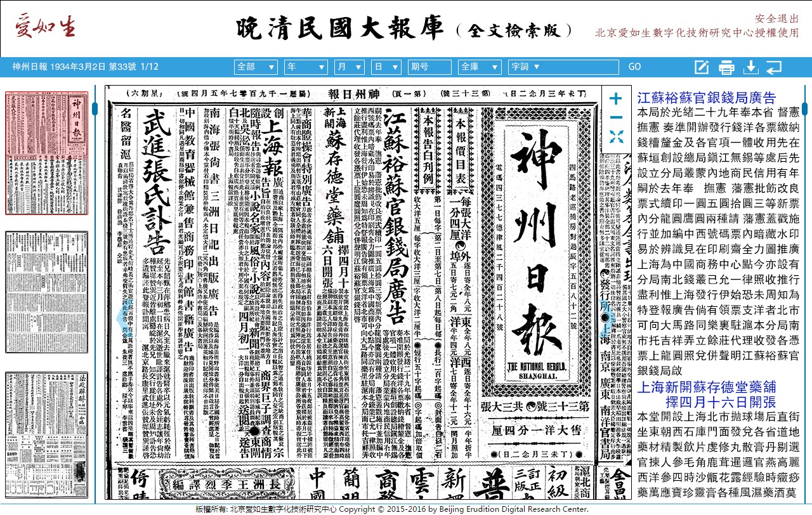Click the return arrow icon

[774, 67]
